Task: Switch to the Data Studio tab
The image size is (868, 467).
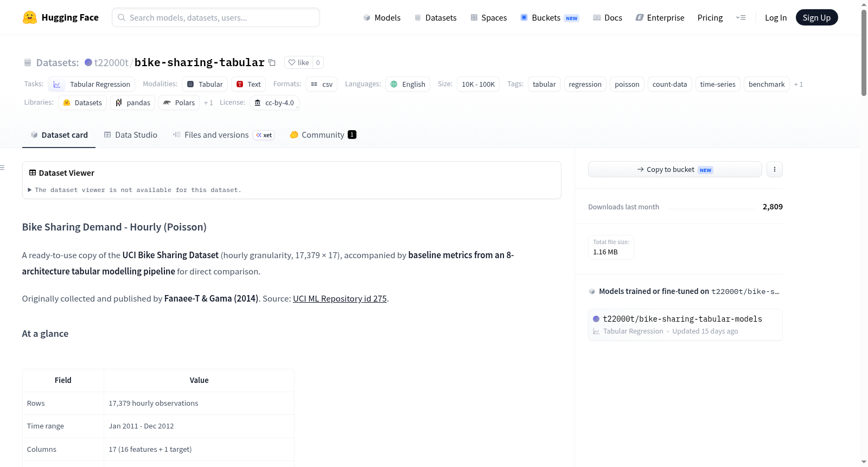Action: click(131, 135)
